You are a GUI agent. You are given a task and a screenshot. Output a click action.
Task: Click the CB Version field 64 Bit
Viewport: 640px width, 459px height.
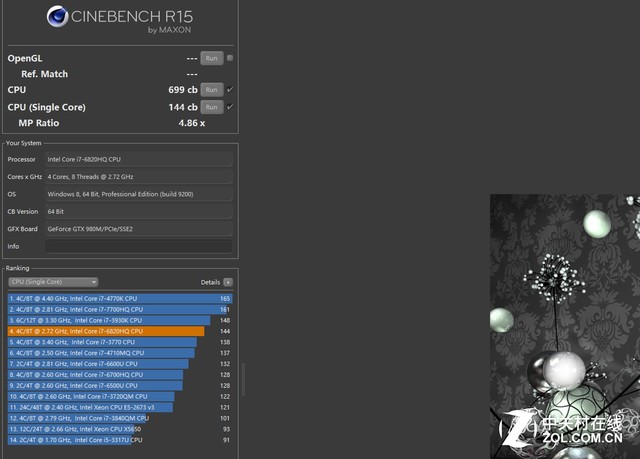(139, 212)
